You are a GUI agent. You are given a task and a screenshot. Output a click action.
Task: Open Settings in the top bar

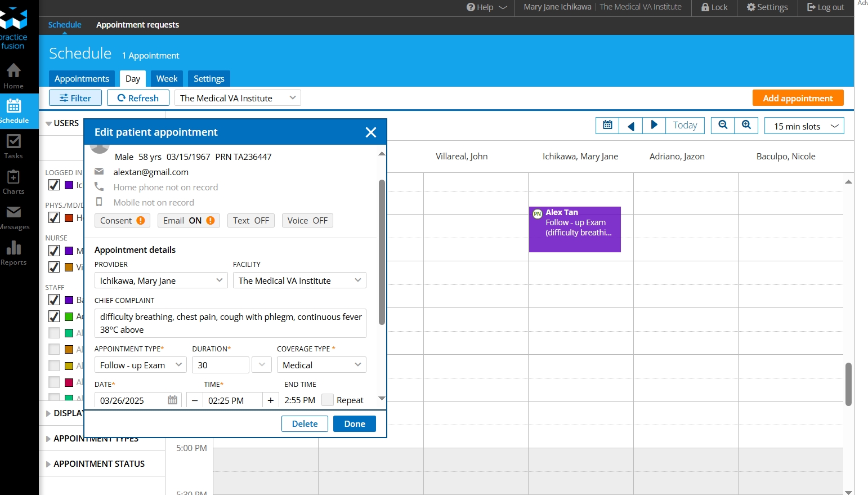coord(767,7)
